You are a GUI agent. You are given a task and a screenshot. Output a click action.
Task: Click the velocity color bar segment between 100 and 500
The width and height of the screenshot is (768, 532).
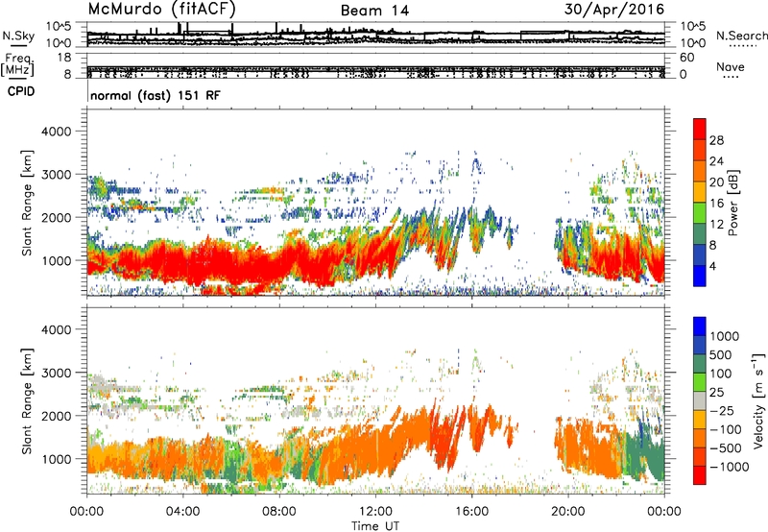[700, 364]
